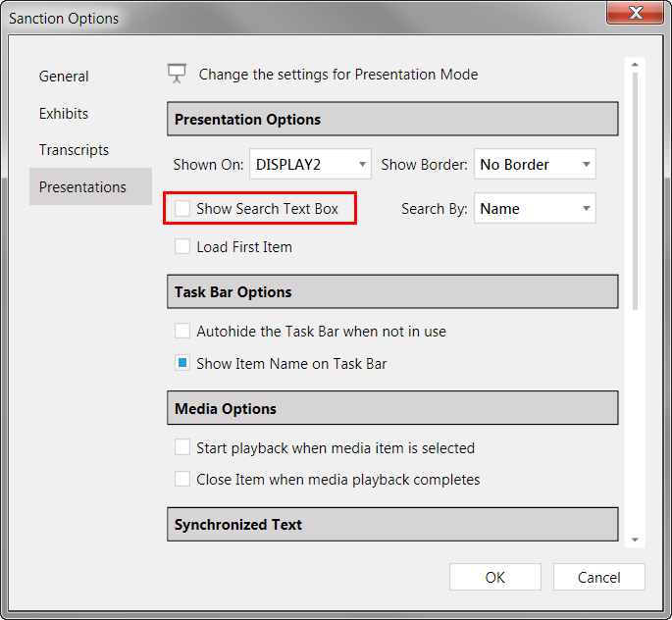
Task: Toggle Autohide the Task Bar when not in use
Action: coord(182,332)
